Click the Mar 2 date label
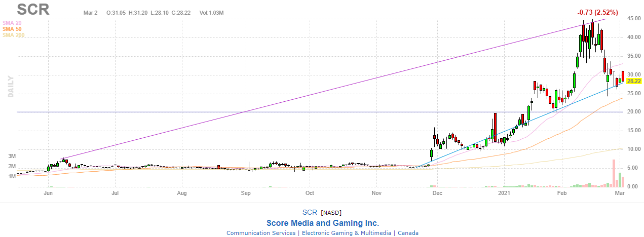This screenshot has height=237, width=644. [90, 12]
